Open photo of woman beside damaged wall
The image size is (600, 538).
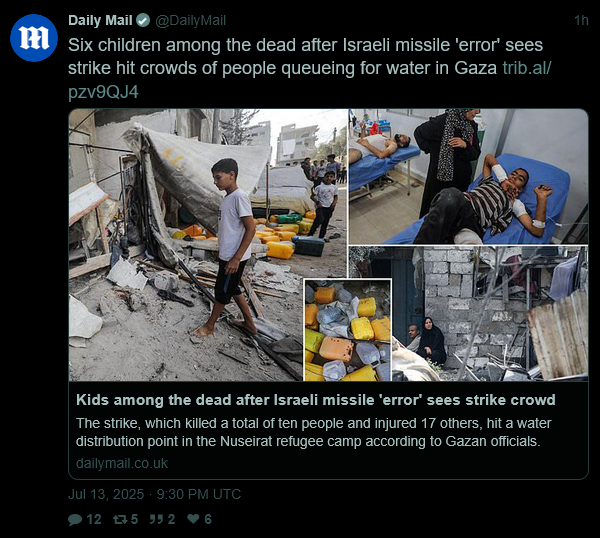pyautogui.click(x=490, y=313)
